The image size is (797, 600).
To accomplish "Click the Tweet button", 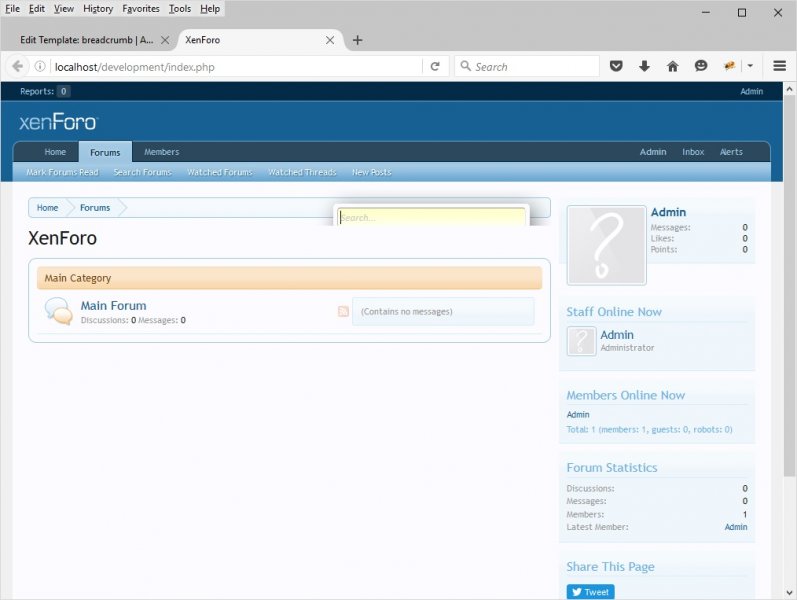I will click(591, 592).
